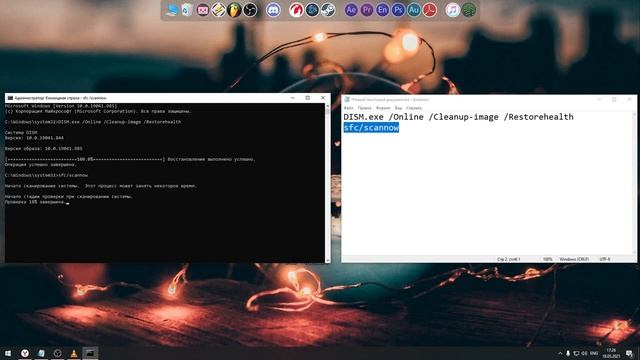Screen dimensions: 640x360
Task: Change input language ENG indicator
Action: tap(594, 353)
